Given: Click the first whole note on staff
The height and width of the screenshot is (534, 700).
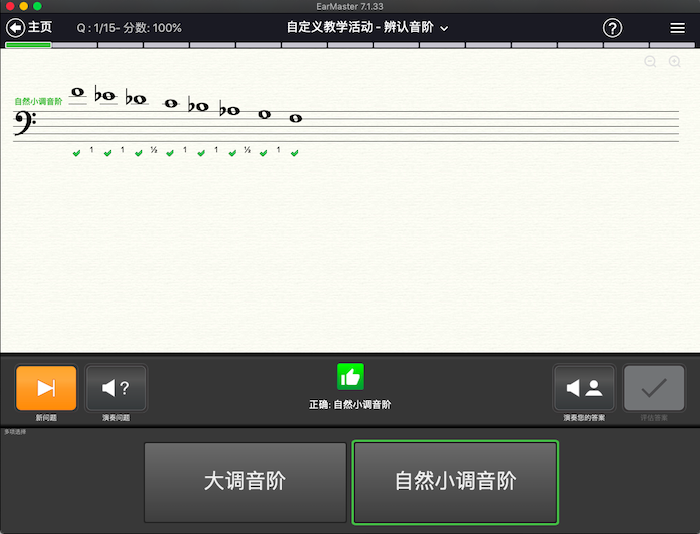Looking at the screenshot, I should click(78, 92).
